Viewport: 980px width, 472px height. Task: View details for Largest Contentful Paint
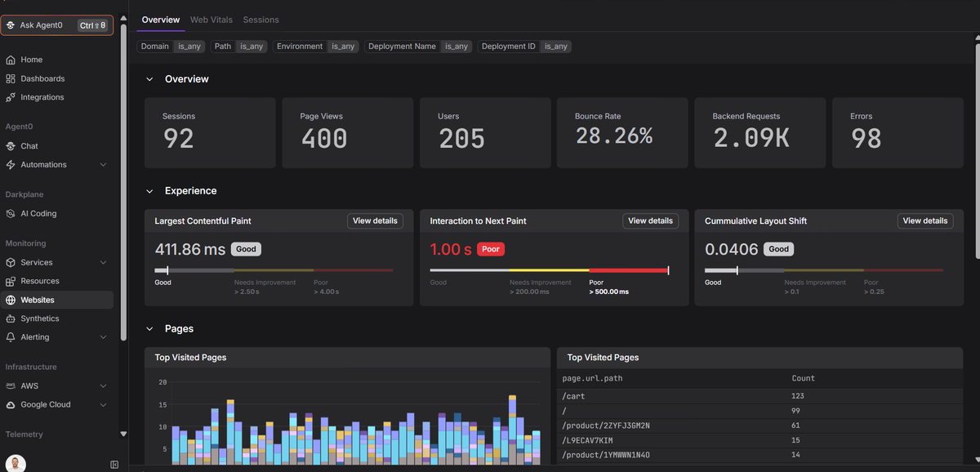tap(376, 221)
